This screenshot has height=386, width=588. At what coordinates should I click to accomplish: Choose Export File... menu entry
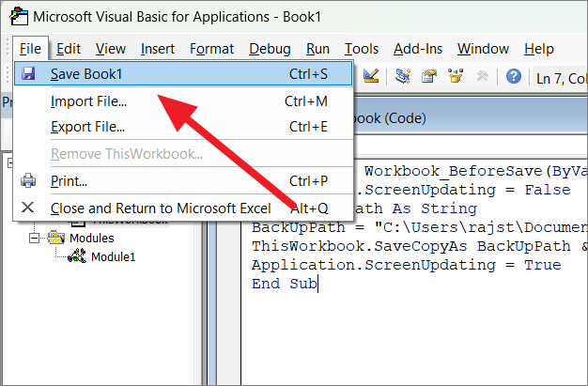click(183, 127)
